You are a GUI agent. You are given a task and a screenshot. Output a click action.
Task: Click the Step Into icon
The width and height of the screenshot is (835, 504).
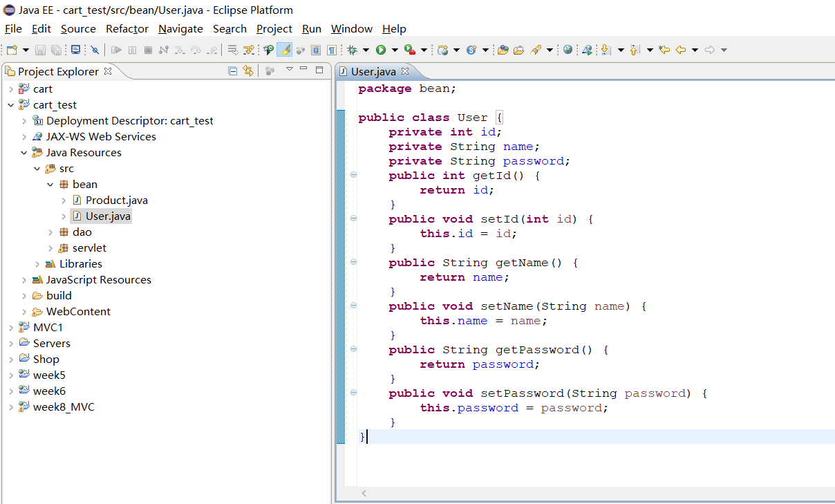[x=179, y=50]
